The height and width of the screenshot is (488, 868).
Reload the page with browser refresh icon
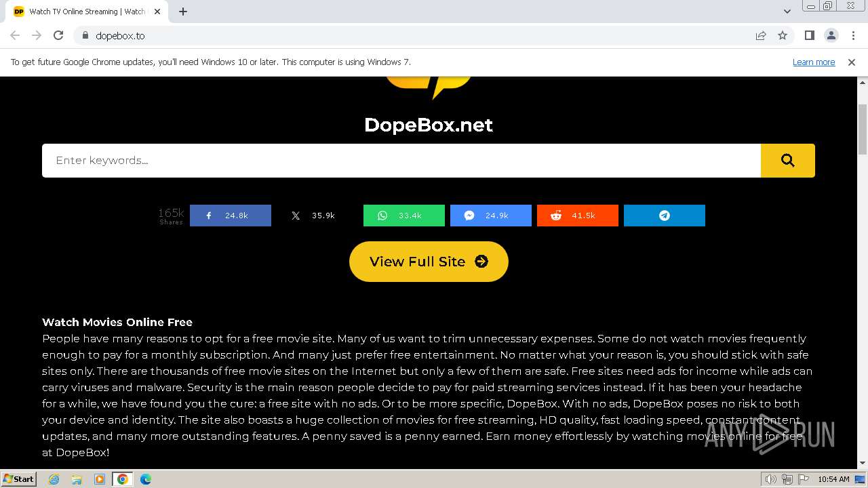click(58, 35)
